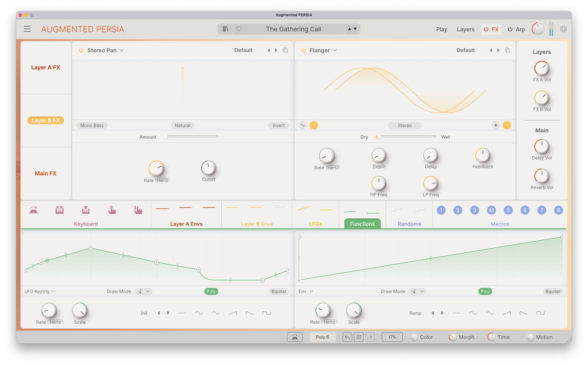Click the heart favorite icon

[x=239, y=29]
